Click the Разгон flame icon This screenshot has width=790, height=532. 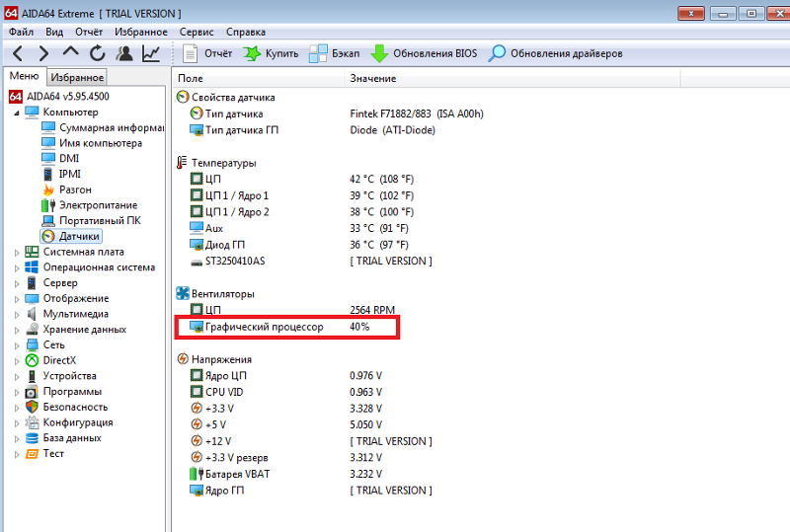pyautogui.click(x=48, y=190)
